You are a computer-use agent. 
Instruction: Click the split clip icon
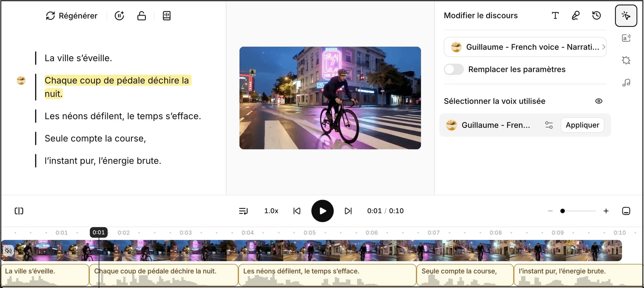(19, 211)
